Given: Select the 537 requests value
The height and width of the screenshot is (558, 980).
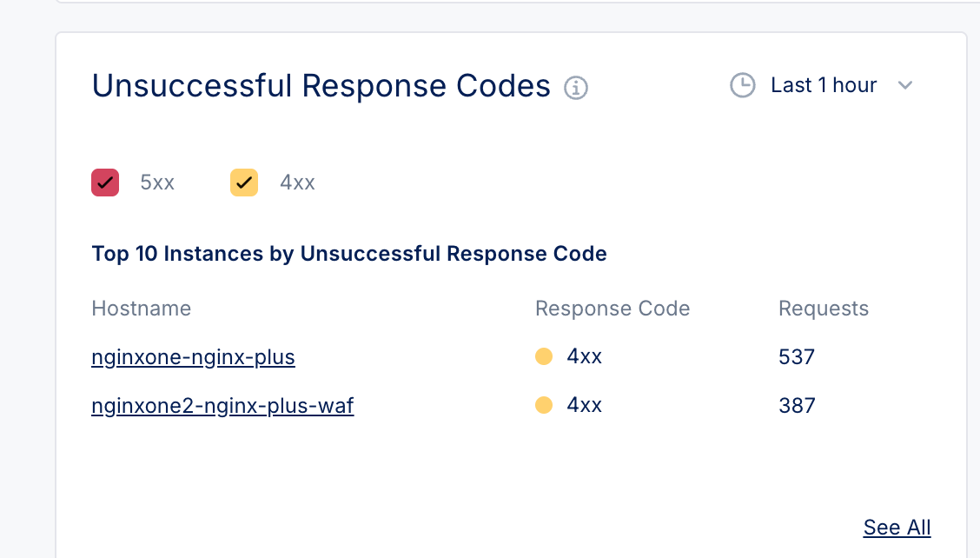Looking at the screenshot, I should [797, 357].
